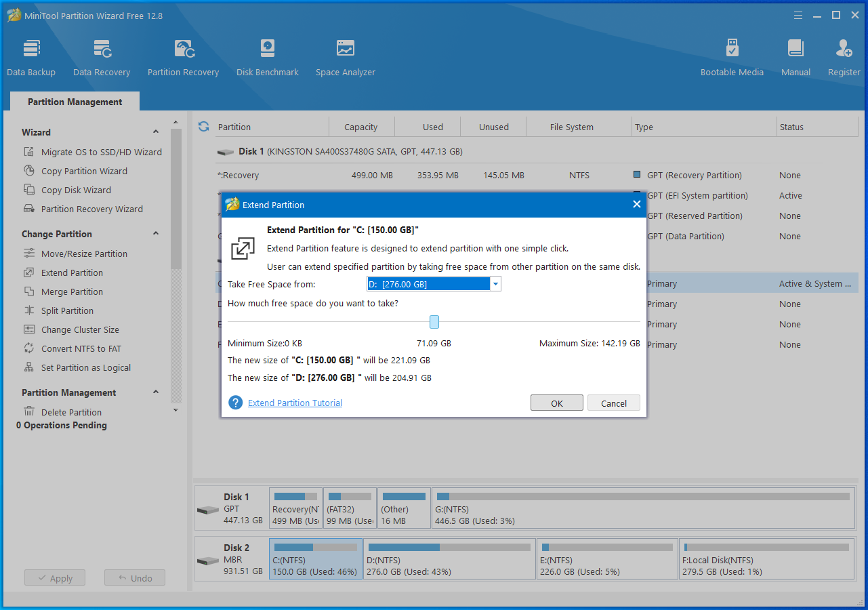
Task: Click the Apply button
Action: pos(55,578)
